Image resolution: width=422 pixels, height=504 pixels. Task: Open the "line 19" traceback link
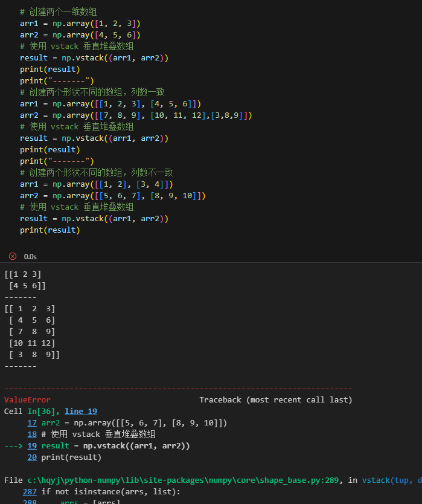tap(81, 412)
